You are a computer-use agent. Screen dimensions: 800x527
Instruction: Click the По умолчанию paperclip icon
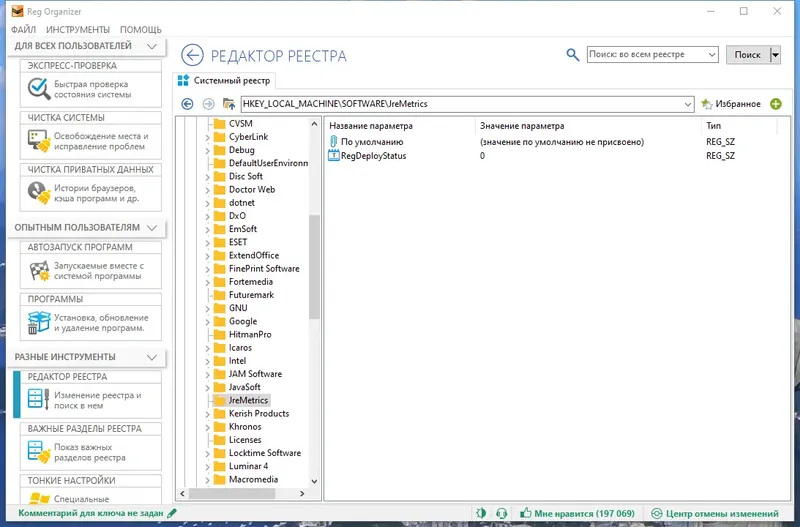click(x=333, y=141)
